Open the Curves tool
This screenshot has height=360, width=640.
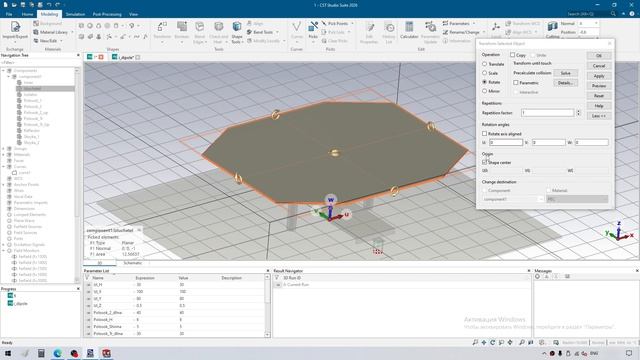pos(297,31)
